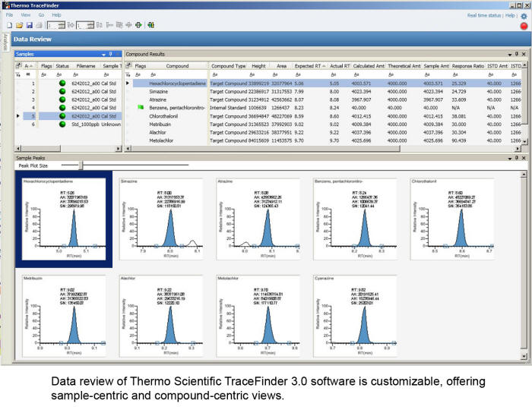Click filter operator icon under Calculated Amt column
The width and height of the screenshot is (532, 413).
(x=356, y=74)
